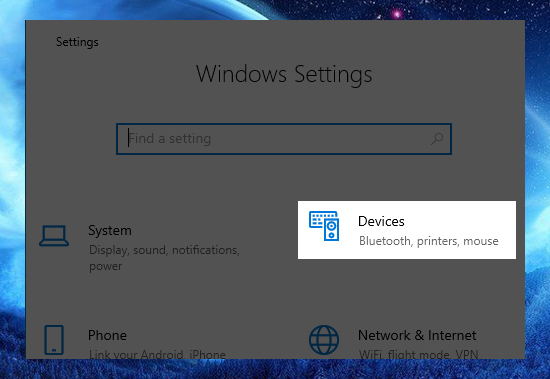The height and width of the screenshot is (379, 550).
Task: Open the Devices category title
Action: coord(381,221)
